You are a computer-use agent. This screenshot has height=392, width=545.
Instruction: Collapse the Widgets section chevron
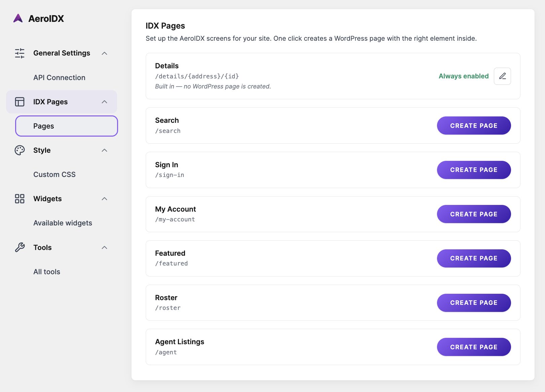(x=105, y=199)
